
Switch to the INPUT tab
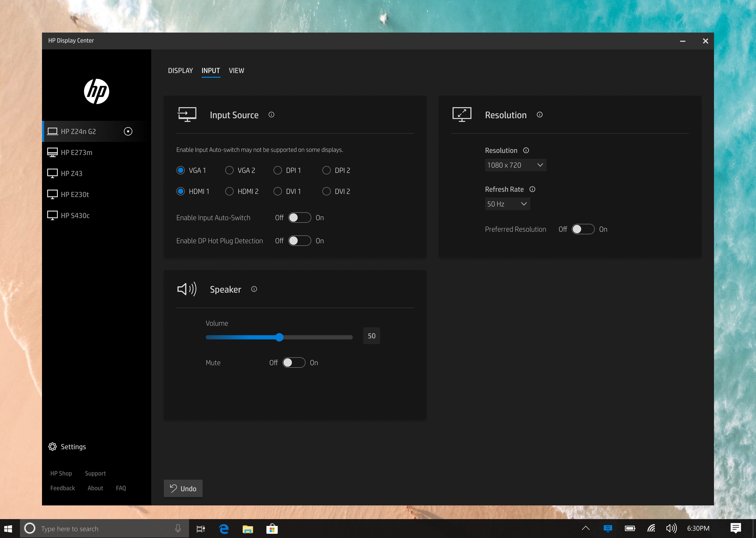coord(211,71)
